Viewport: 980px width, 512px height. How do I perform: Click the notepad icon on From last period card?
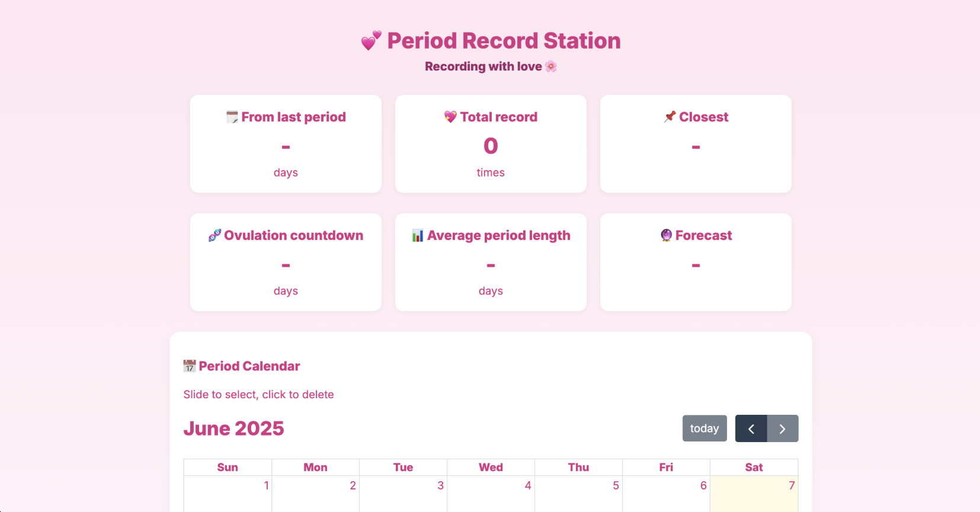(x=231, y=117)
